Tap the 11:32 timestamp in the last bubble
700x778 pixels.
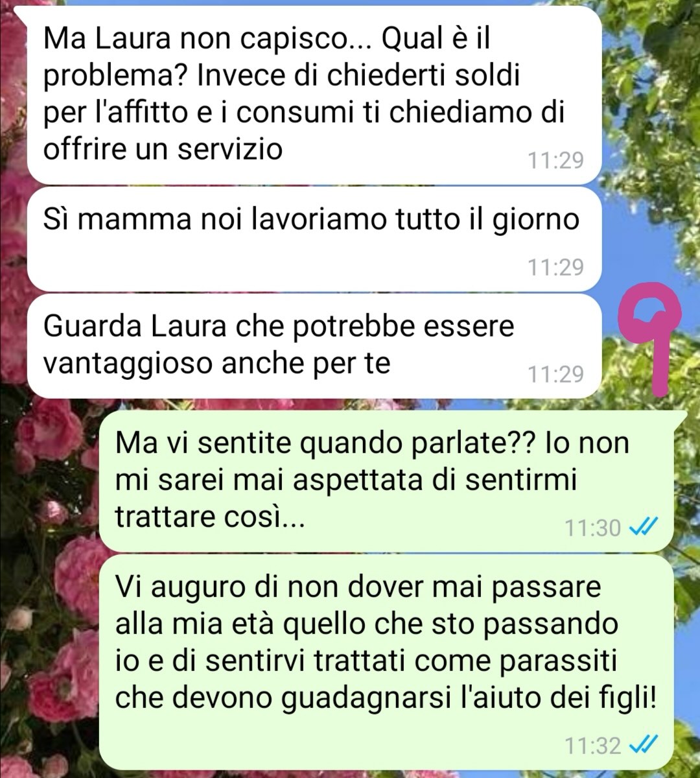[x=592, y=745]
